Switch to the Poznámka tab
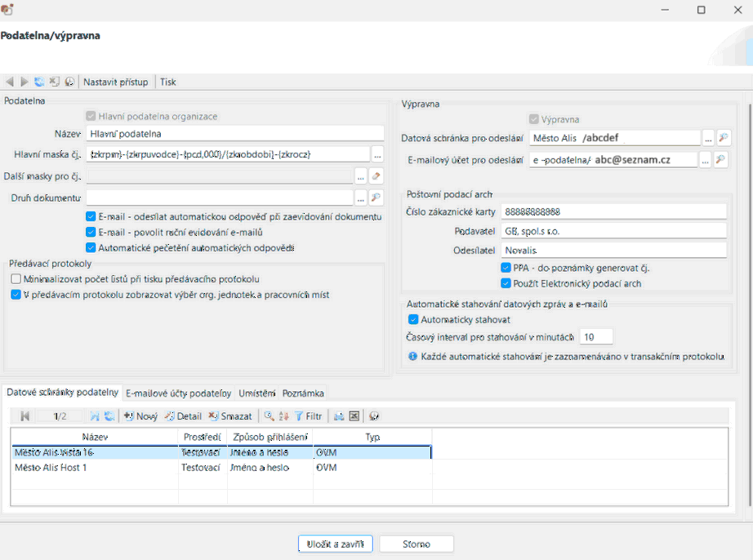Screen dimensions: 753x560 coord(304,393)
